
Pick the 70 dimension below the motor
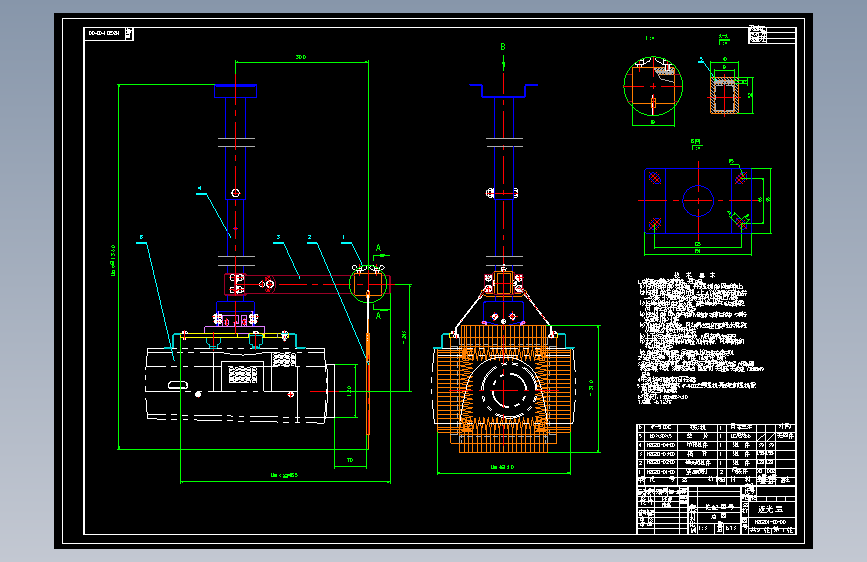click(350, 460)
